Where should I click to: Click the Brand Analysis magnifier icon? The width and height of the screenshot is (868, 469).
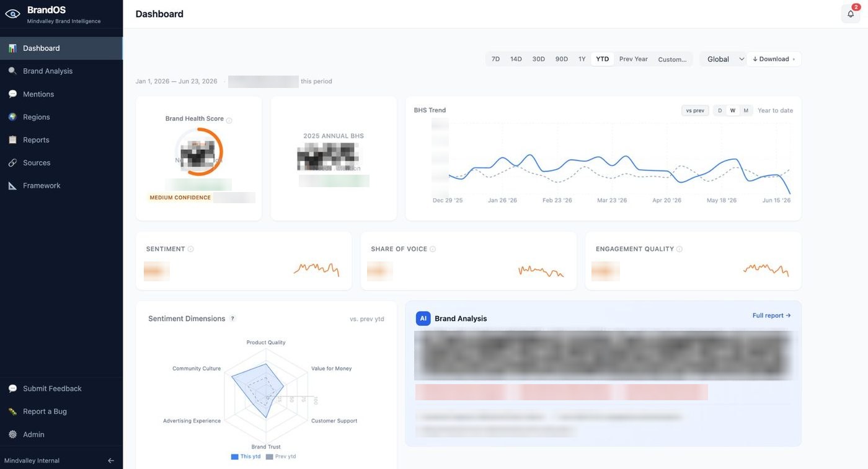(12, 71)
